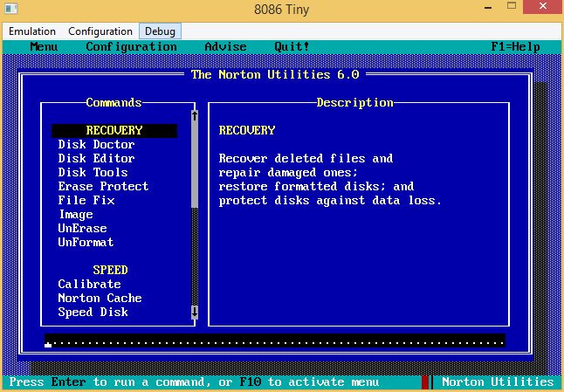564x392 pixels.
Task: Click text 'Recover deleted files and'
Action: click(x=306, y=159)
